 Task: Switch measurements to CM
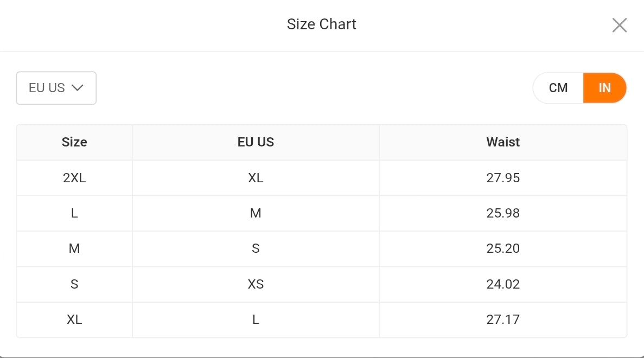pos(558,88)
